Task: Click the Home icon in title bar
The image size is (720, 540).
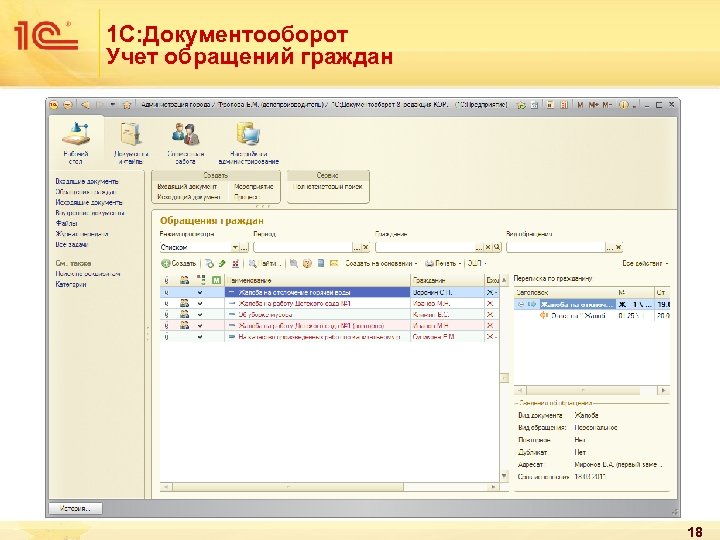Action: pyautogui.click(x=127, y=105)
